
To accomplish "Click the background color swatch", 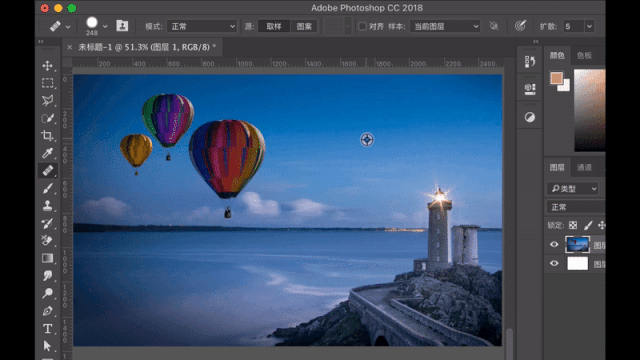I will click(x=565, y=86).
